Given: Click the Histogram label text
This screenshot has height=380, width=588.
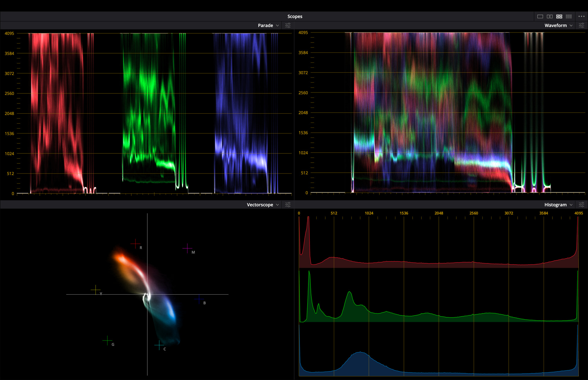Looking at the screenshot, I should tap(555, 205).
